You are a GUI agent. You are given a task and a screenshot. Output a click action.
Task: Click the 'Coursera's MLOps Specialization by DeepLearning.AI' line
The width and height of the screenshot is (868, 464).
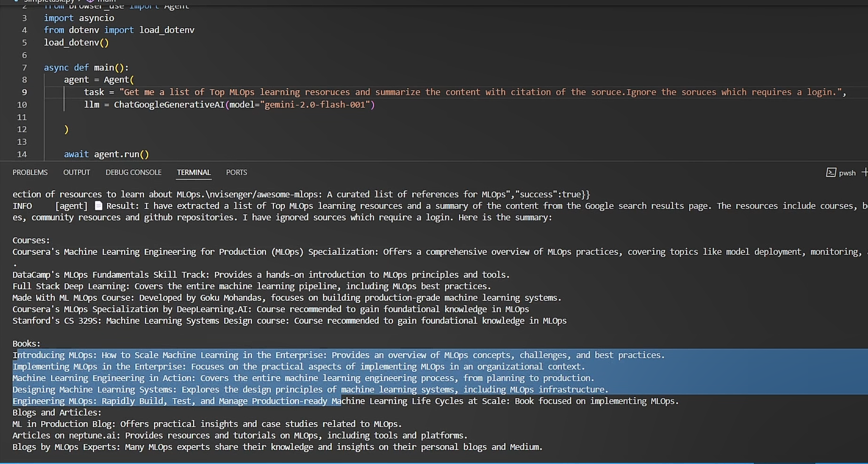271,309
